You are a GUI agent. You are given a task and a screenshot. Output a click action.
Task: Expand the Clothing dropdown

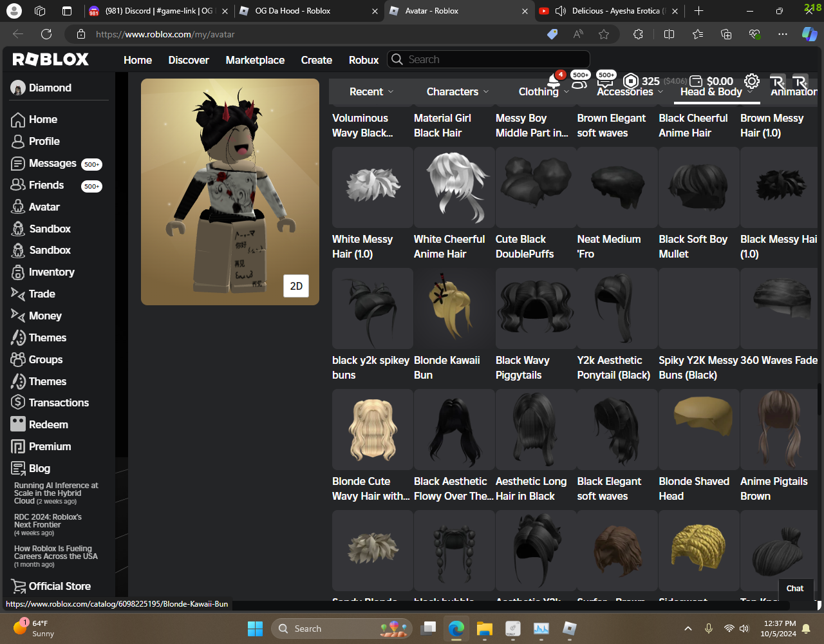[x=544, y=92]
